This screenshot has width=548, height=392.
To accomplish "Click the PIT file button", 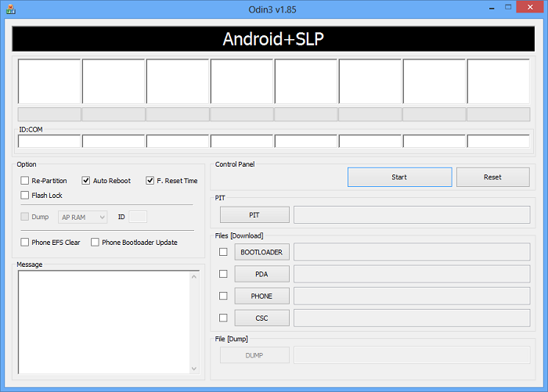I will (254, 215).
